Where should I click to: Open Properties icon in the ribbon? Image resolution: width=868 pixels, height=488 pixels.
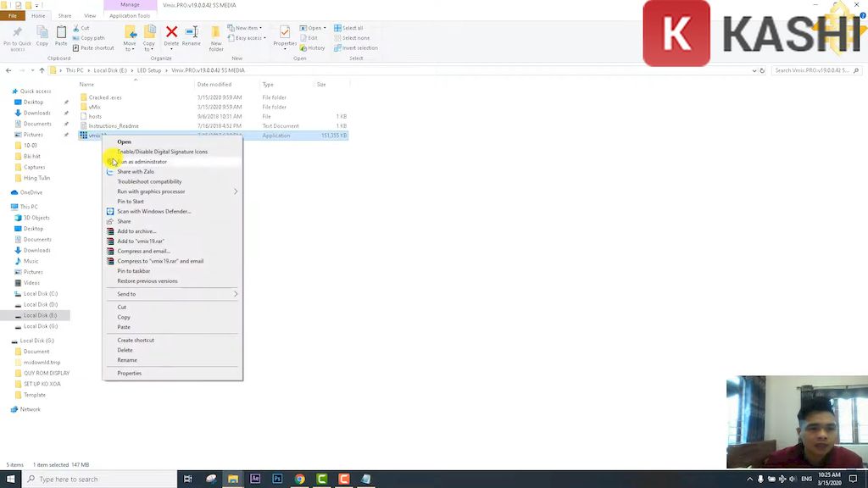coord(285,34)
